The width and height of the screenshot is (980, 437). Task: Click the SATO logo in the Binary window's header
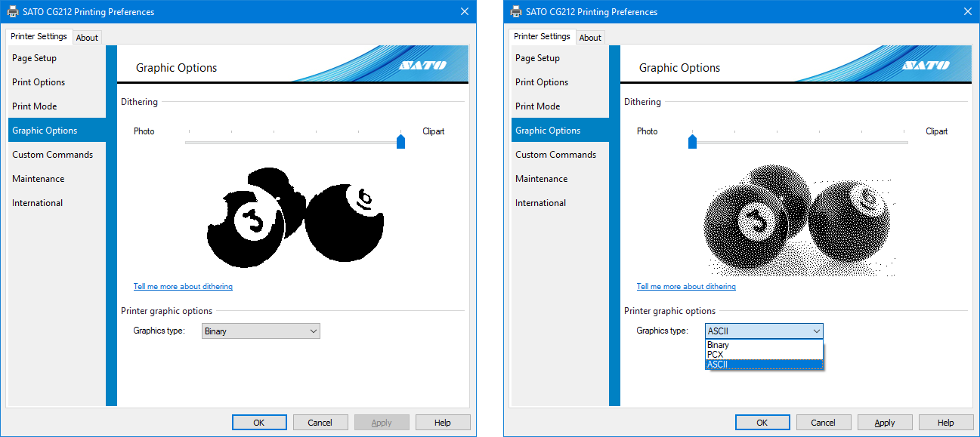pyautogui.click(x=422, y=66)
